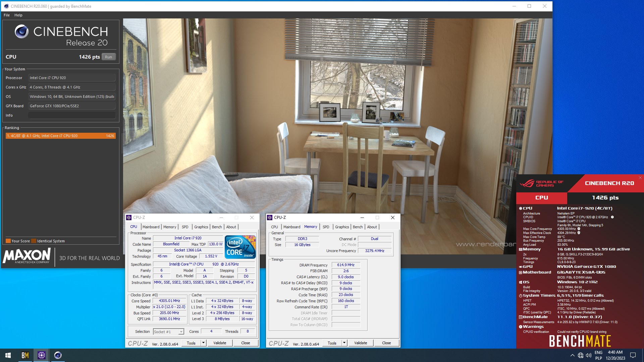Click the Max Effective Clock verified shield
Screen dimensions: 644x362
point(579,233)
